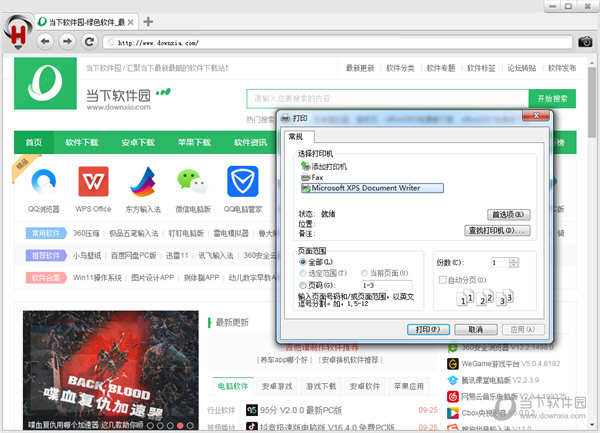Click the 开始搜索 search button
The width and height of the screenshot is (600, 433).
click(x=552, y=99)
